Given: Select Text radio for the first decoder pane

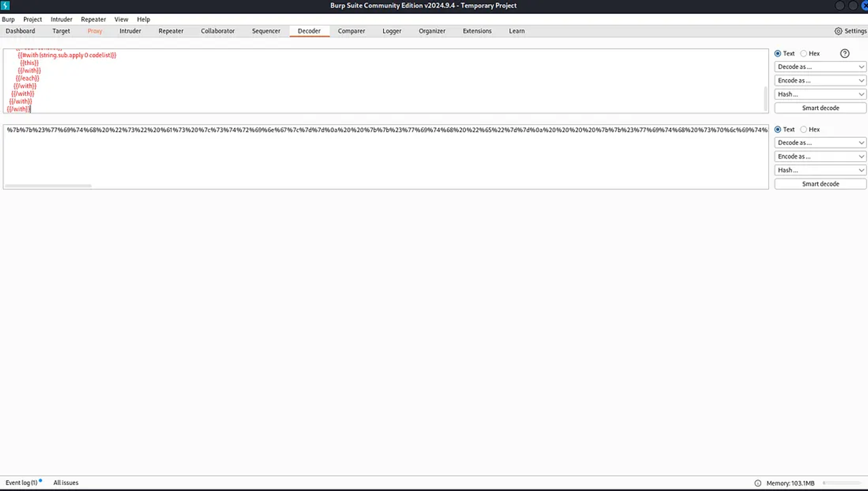Looking at the screenshot, I should (778, 53).
